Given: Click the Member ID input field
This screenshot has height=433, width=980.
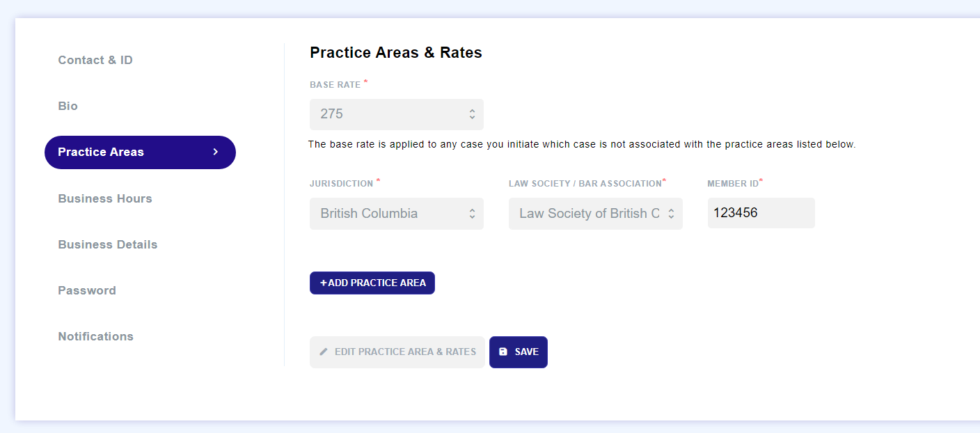Looking at the screenshot, I should (x=761, y=213).
